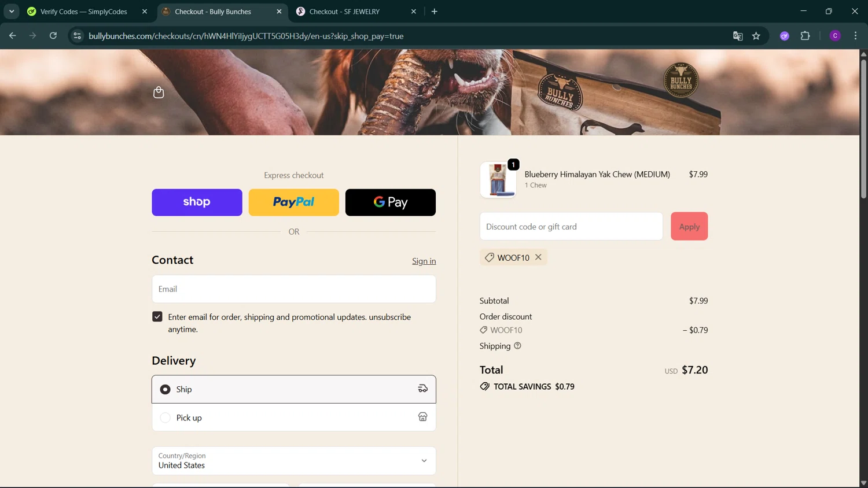
Task: Open the Chrome three-dot menu
Action: (855, 36)
